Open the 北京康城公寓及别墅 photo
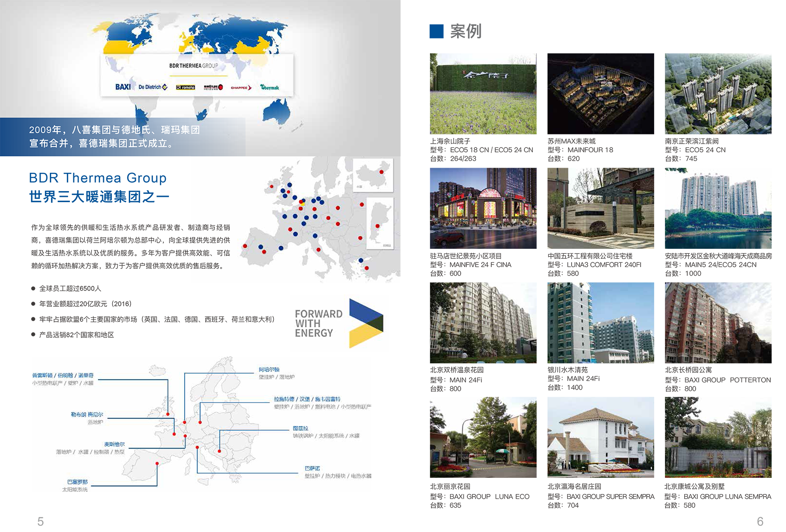Viewport: 786px width, 532px height. coord(718,437)
